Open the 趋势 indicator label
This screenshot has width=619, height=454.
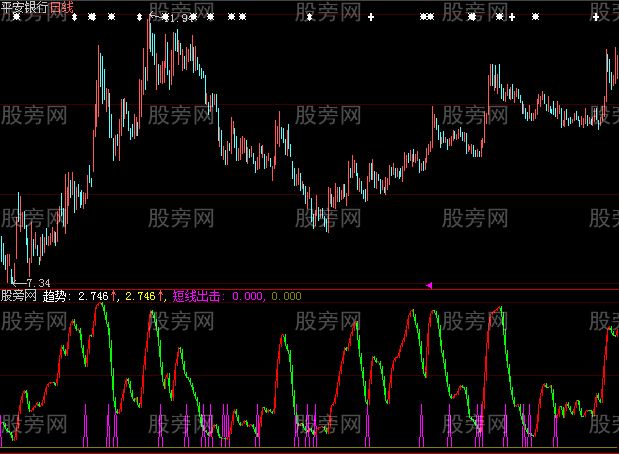point(56,296)
